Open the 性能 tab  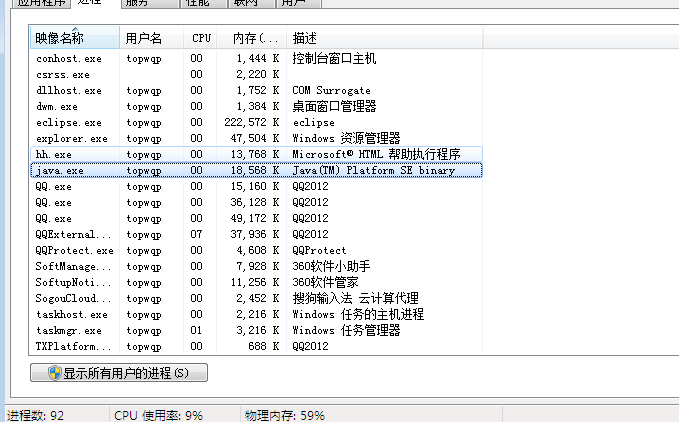(x=204, y=3)
